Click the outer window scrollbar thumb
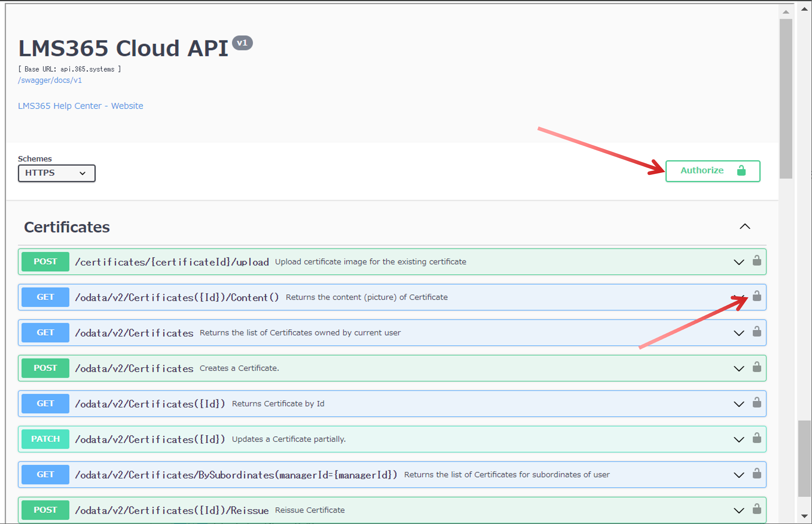 click(x=804, y=459)
